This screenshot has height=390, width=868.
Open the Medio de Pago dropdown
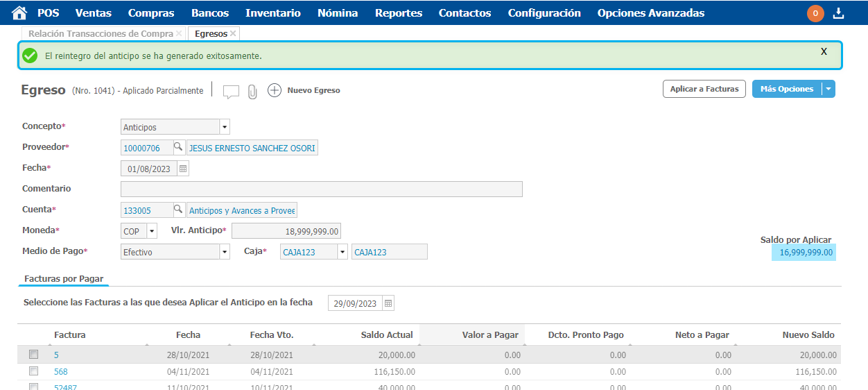(x=224, y=252)
